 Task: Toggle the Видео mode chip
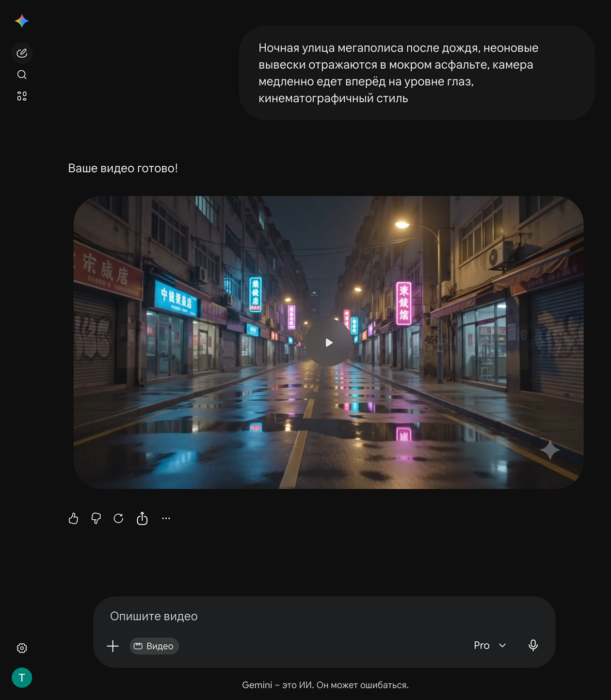pyautogui.click(x=154, y=646)
